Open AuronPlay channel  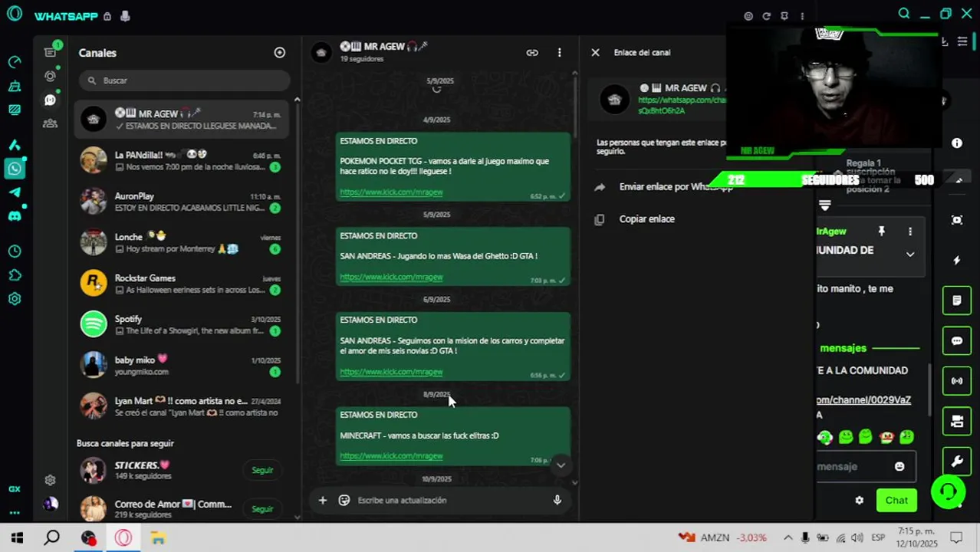181,202
